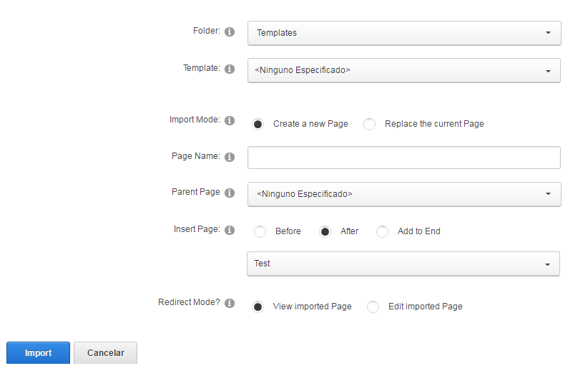Show Redirect Mode help icon tooltip
Viewport: 588px width, 371px height.
pyautogui.click(x=230, y=303)
